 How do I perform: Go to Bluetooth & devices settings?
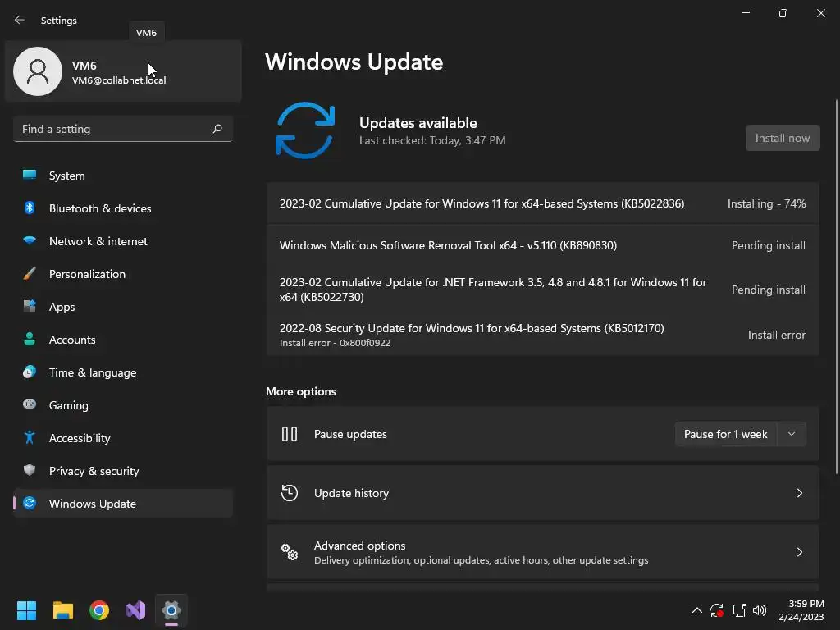[x=123, y=208]
